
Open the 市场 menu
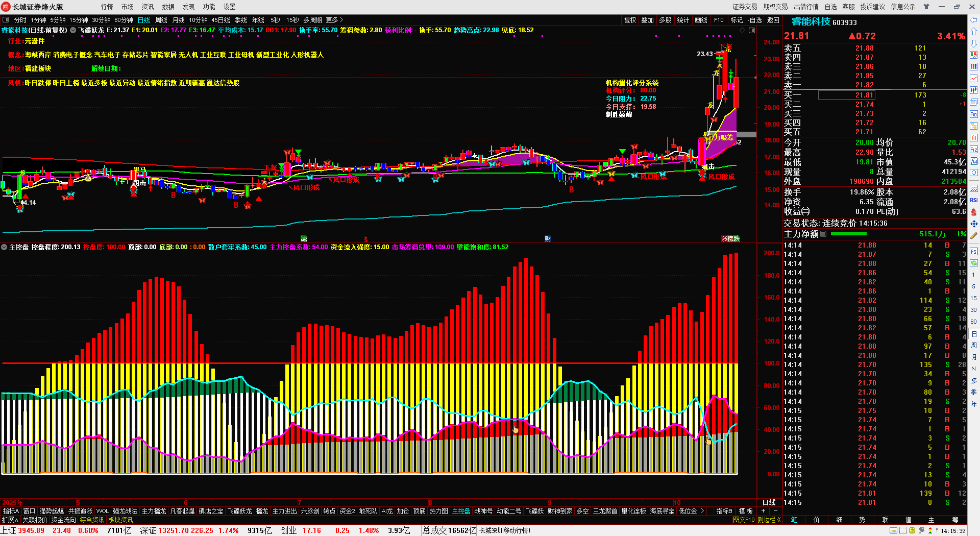point(128,7)
